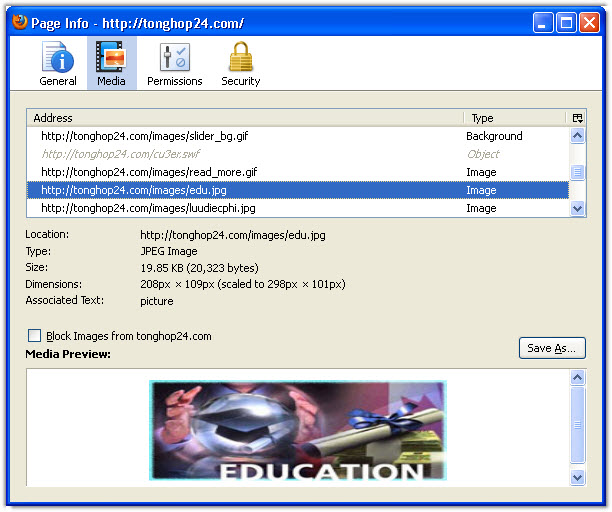Sort list by Type column header
Image resolution: width=612 pixels, height=512 pixels.
[x=514, y=118]
